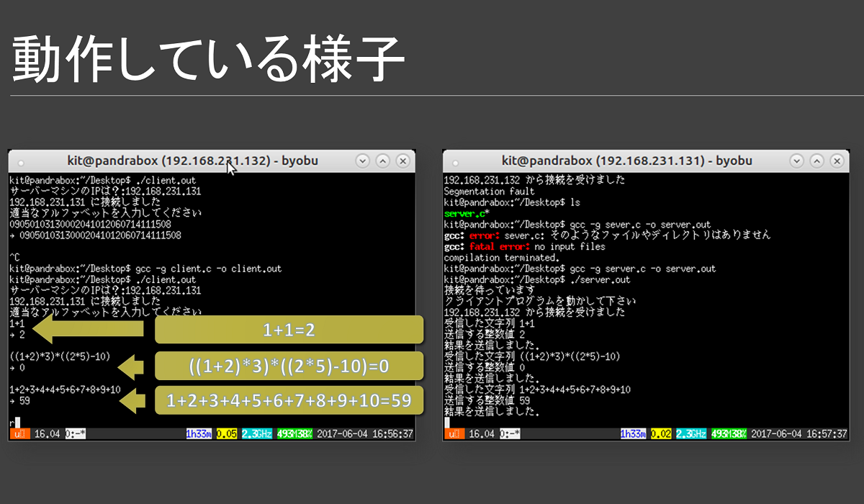
Task: Click the '((1+2)*3)*((2*5)-10)' input in the client terminal
Action: [x=60, y=356]
